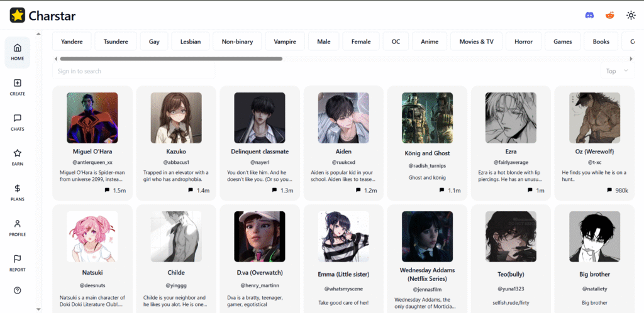Filter by Anime category
Viewport: 644px width, 313px height.
pos(430,41)
